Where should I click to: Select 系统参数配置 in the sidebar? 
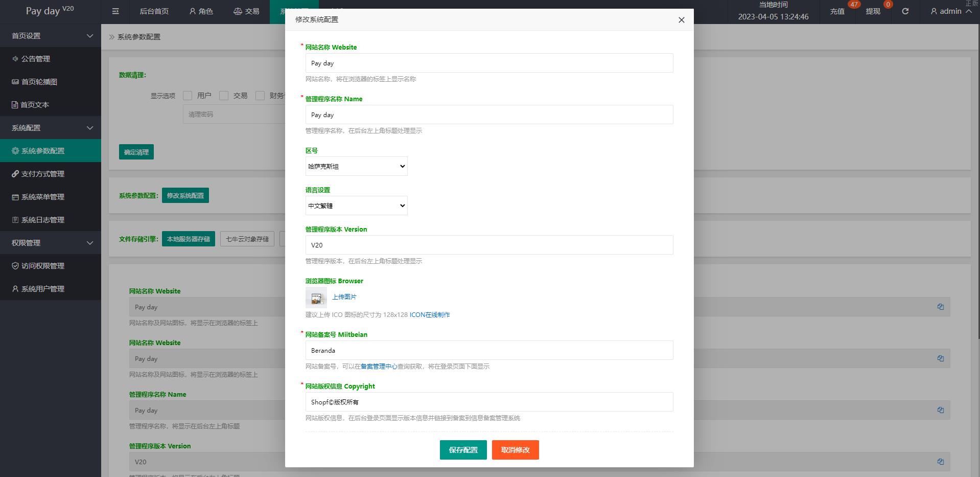pos(51,151)
